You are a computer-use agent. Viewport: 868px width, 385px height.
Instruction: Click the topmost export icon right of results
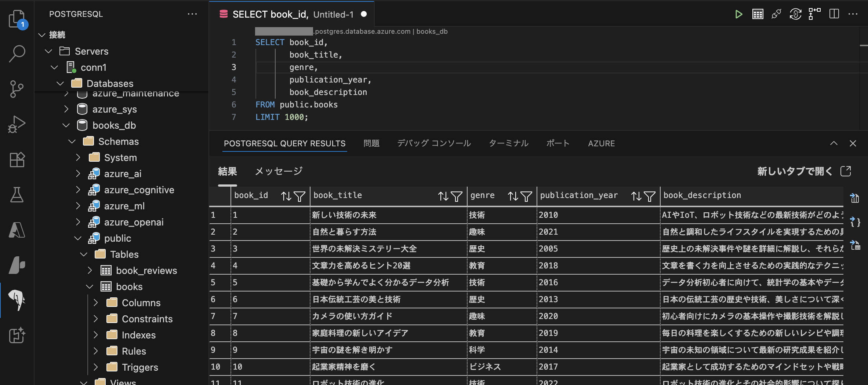pos(855,198)
